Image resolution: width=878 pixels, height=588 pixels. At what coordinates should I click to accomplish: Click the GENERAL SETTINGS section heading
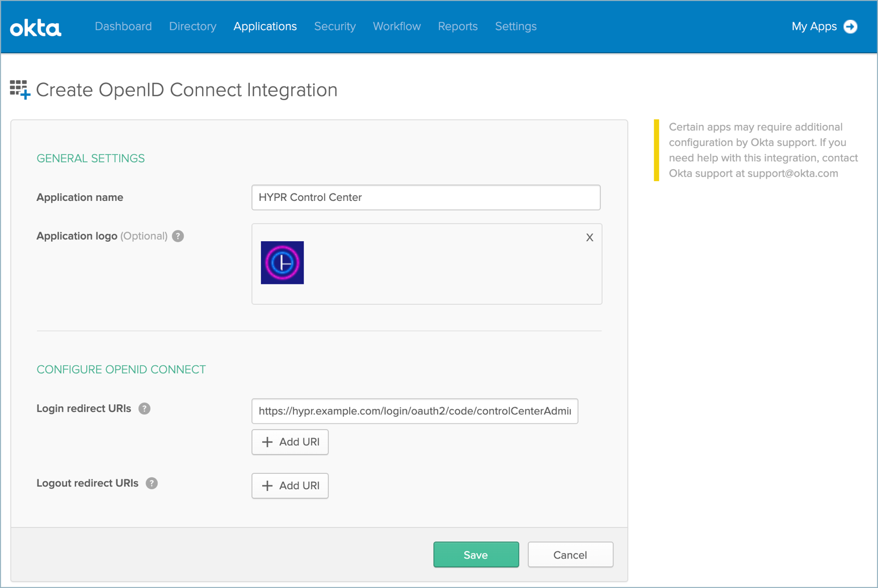91,158
